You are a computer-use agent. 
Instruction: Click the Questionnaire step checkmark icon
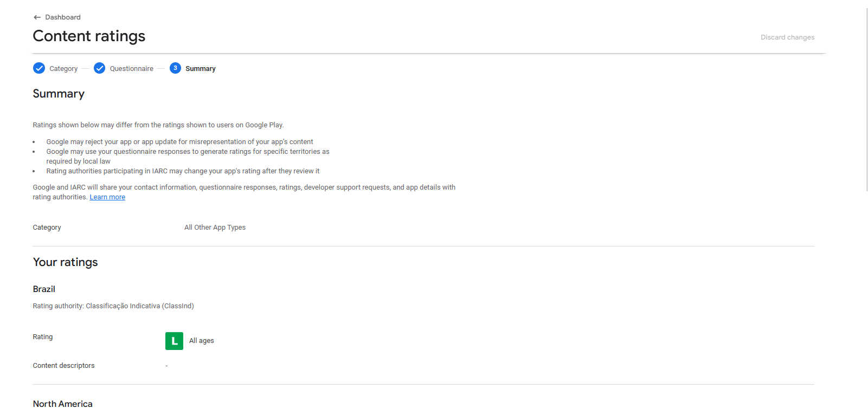pyautogui.click(x=99, y=68)
